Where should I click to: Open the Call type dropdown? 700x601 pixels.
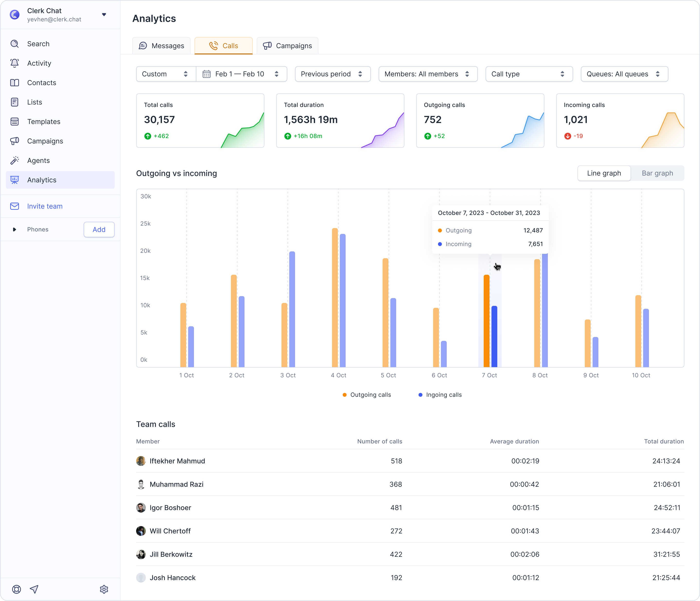pos(529,74)
